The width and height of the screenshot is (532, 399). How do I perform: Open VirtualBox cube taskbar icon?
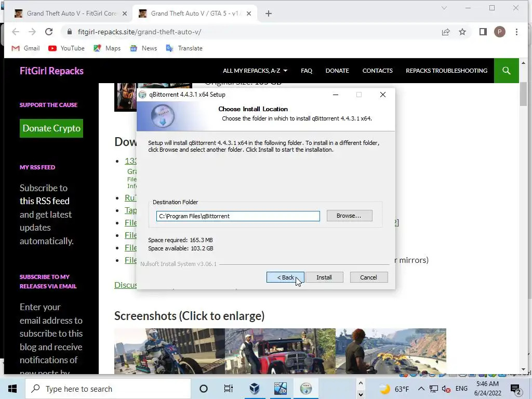pos(254,389)
